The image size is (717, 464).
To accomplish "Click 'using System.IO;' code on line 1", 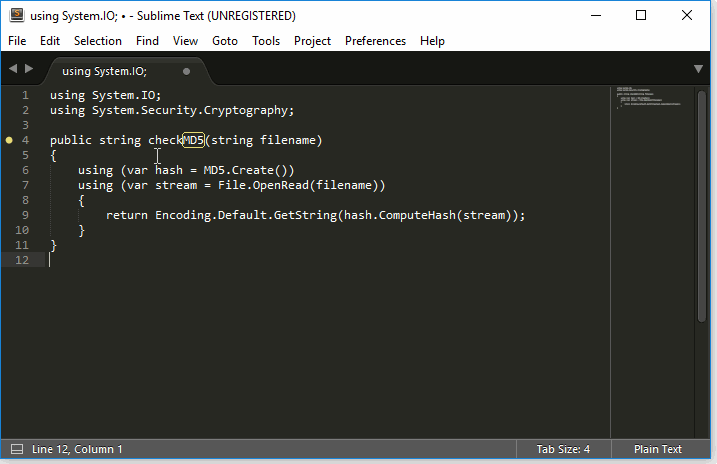I will (106, 95).
